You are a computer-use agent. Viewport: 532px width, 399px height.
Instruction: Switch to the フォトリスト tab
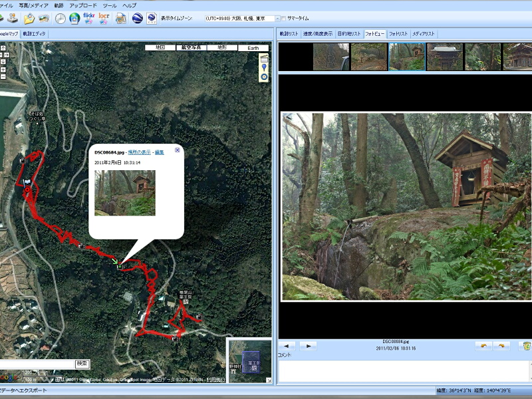coord(398,34)
